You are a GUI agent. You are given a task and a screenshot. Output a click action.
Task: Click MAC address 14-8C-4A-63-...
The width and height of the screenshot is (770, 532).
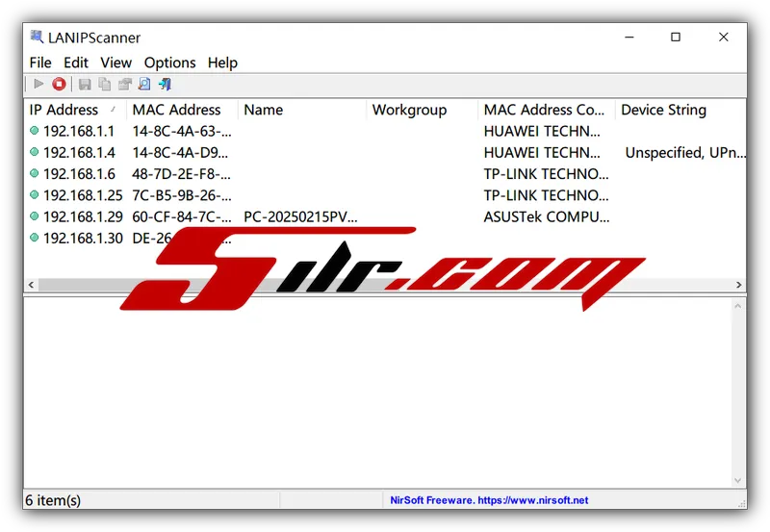(x=182, y=131)
